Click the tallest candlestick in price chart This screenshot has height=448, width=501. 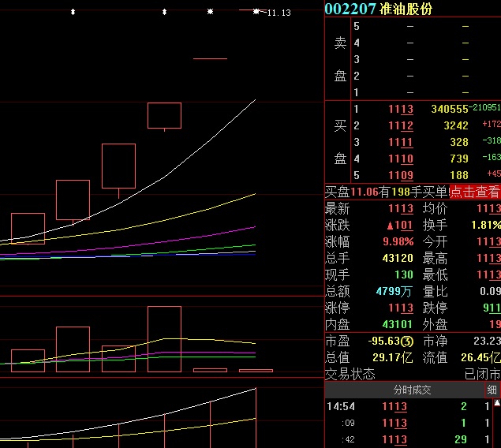point(118,166)
